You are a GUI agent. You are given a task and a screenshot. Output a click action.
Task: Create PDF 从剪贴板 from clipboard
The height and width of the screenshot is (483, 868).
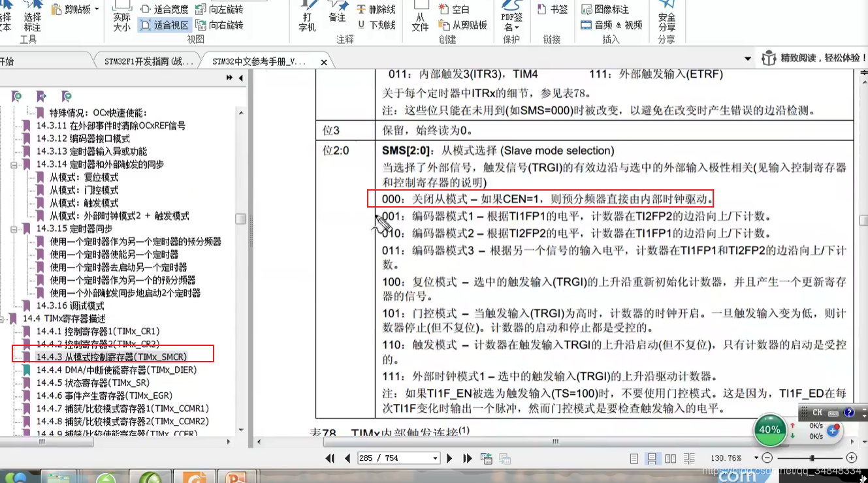(x=462, y=25)
